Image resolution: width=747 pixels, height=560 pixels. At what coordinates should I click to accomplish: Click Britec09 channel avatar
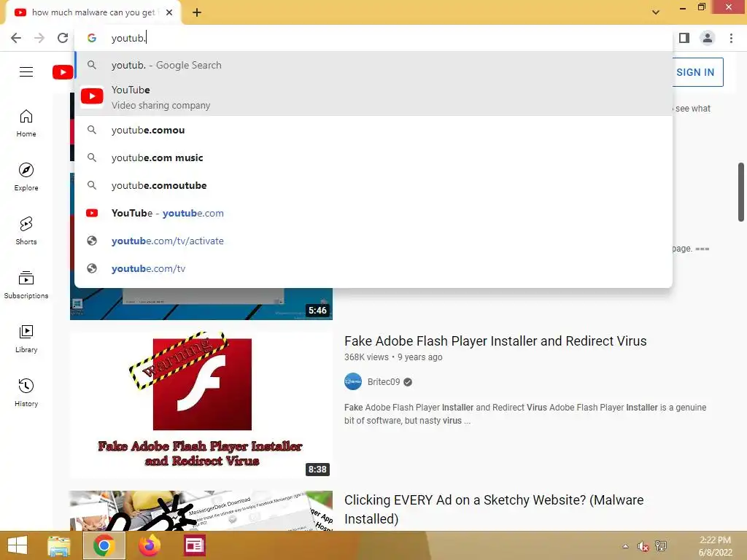pos(353,381)
